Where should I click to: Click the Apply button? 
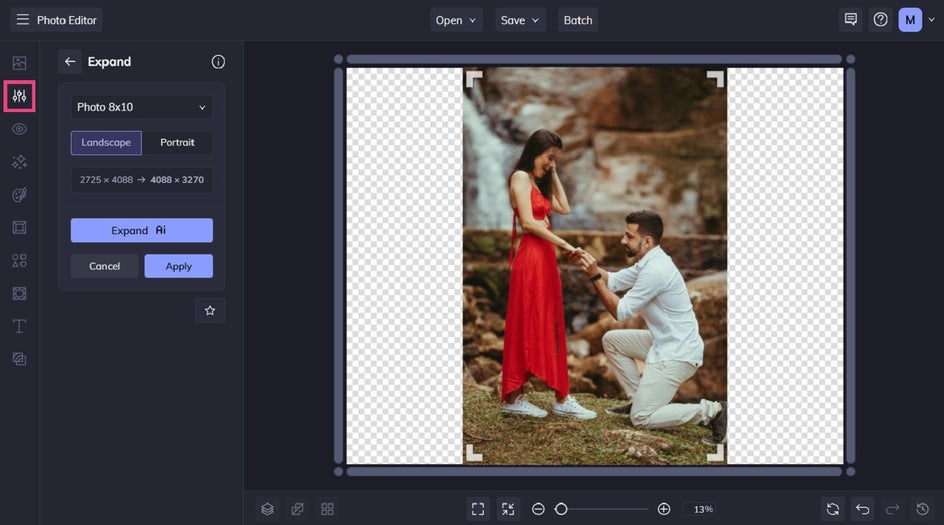click(x=178, y=266)
